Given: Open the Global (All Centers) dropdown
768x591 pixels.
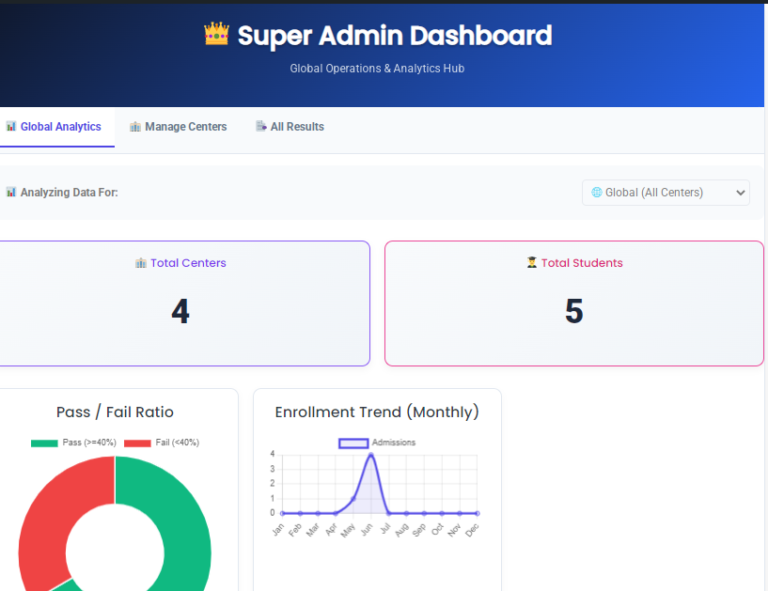Looking at the screenshot, I should (666, 192).
